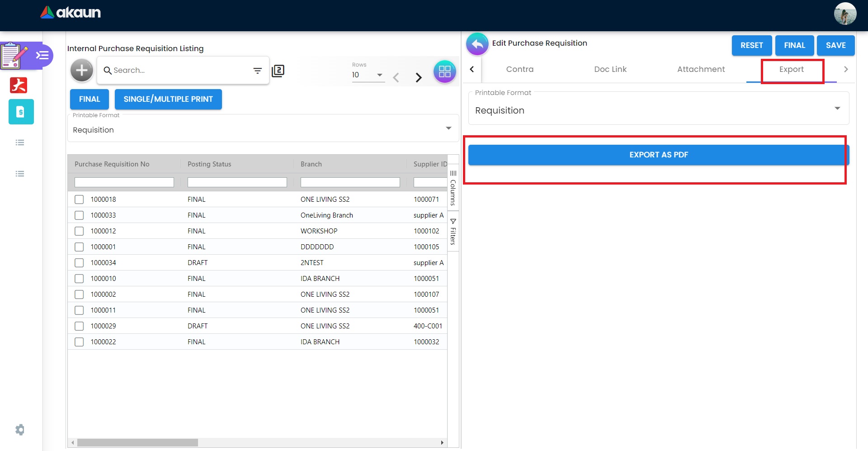Image resolution: width=868 pixels, height=451 pixels.
Task: Click the SINGLE/MULTIPLE PRINT button
Action: pos(168,99)
